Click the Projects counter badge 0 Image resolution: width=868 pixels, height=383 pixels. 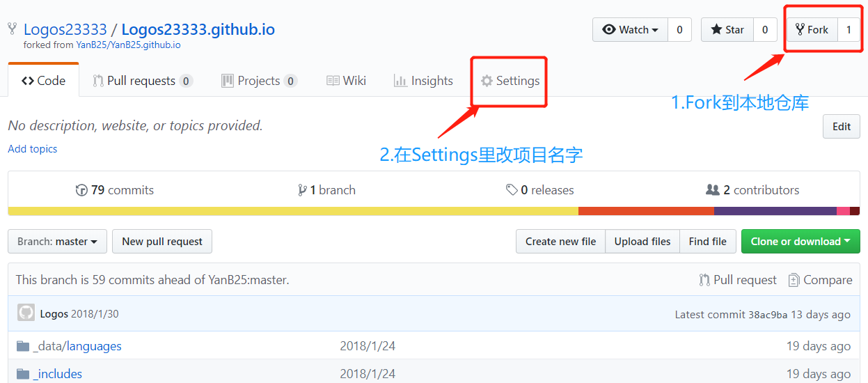290,81
